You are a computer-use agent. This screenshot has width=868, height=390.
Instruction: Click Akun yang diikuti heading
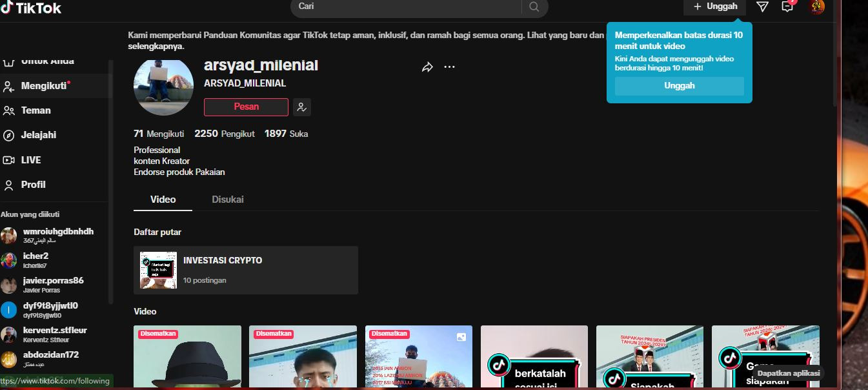(x=30, y=214)
